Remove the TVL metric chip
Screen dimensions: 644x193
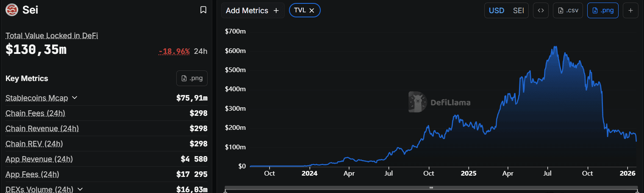[x=312, y=11]
